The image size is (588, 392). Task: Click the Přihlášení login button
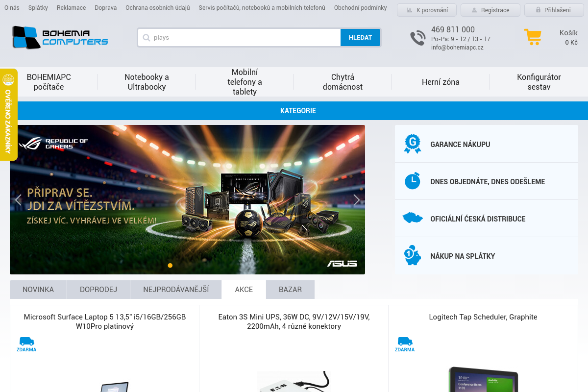pyautogui.click(x=554, y=10)
